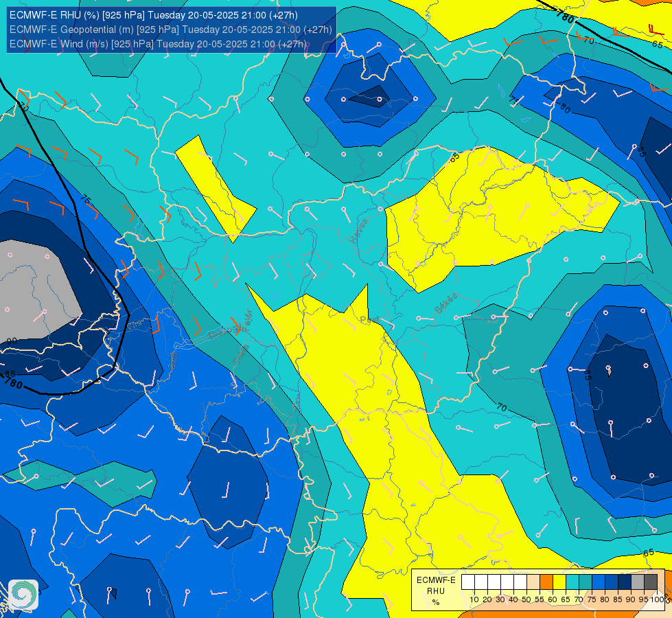Click the legend title ECMWF-E
The height and width of the screenshot is (618, 672).
pyautogui.click(x=436, y=580)
